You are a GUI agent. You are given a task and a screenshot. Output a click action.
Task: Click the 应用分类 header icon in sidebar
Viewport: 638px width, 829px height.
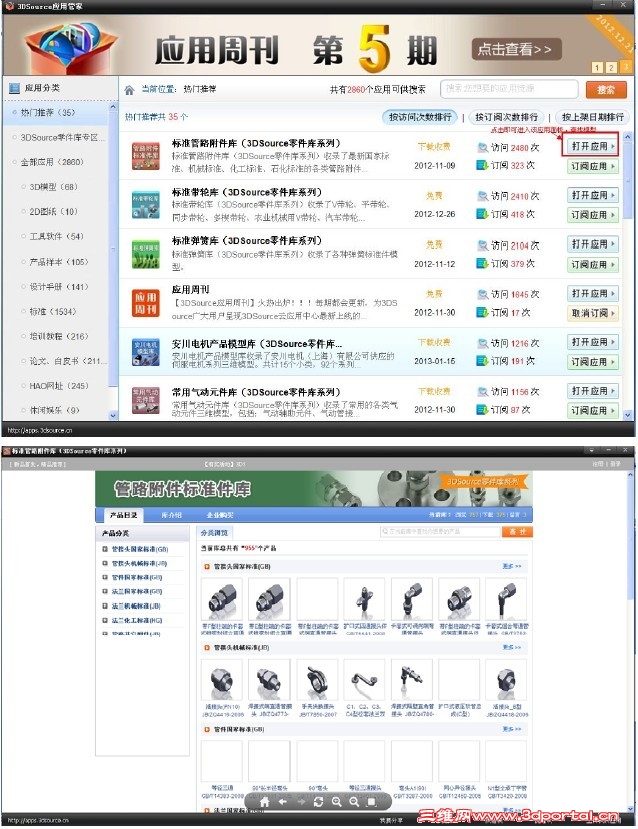pos(14,88)
